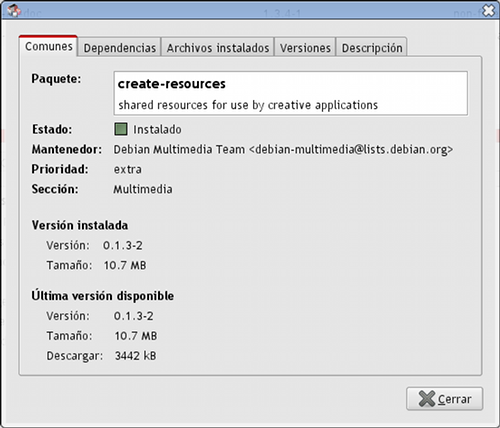Click the 'Versión instalada' heading
The width and height of the screenshot is (500, 428).
80,225
